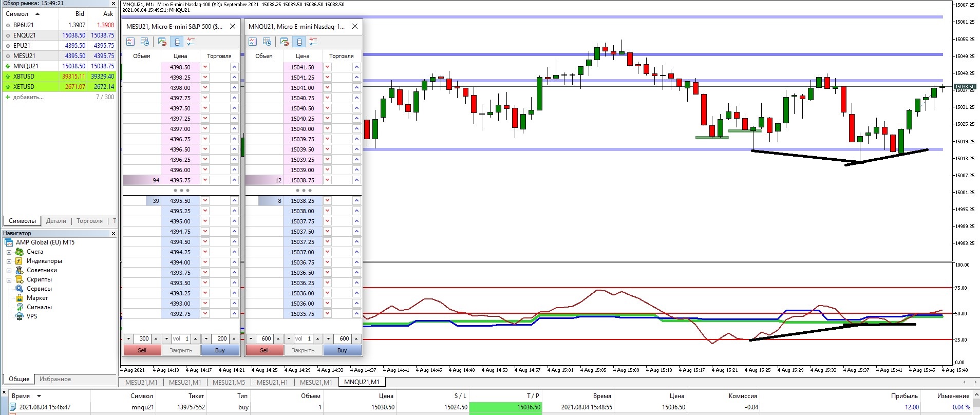Click the chart-snap icon in MNQU21 toolbar
The height and width of the screenshot is (415, 980).
tap(285, 42)
